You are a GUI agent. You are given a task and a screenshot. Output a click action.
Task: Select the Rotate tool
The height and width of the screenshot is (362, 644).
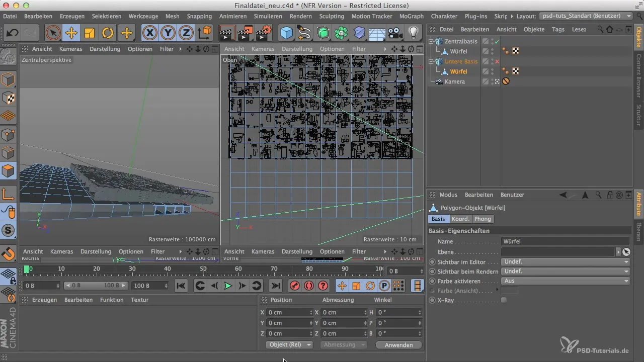108,33
